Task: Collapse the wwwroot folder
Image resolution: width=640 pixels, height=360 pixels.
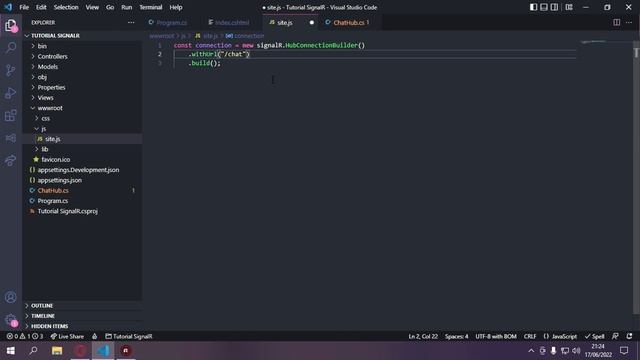Action: [x=82, y=108]
